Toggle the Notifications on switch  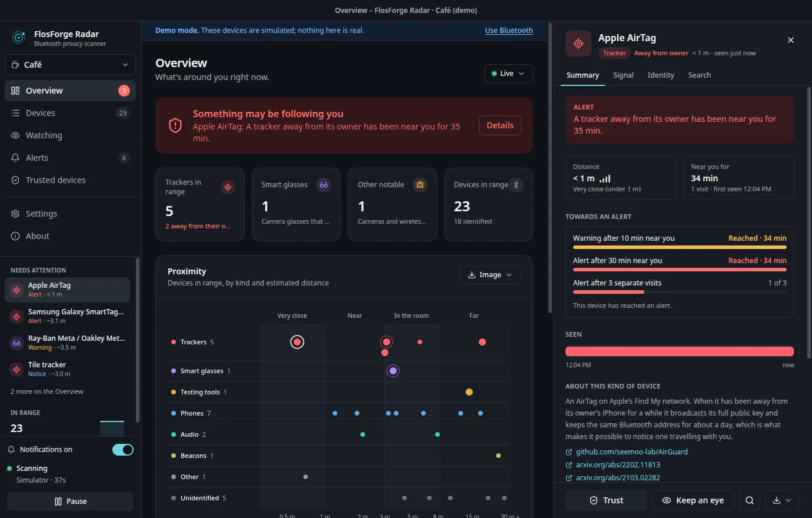pyautogui.click(x=123, y=450)
